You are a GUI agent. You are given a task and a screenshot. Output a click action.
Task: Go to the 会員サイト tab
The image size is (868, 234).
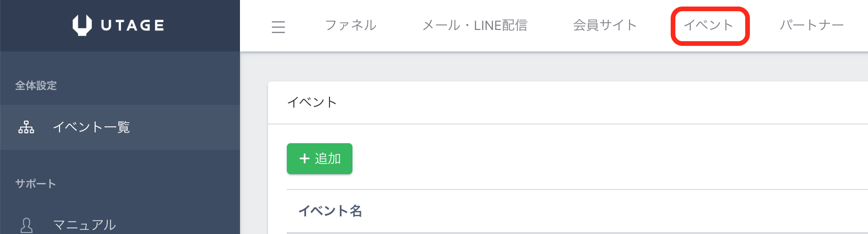[x=605, y=25]
